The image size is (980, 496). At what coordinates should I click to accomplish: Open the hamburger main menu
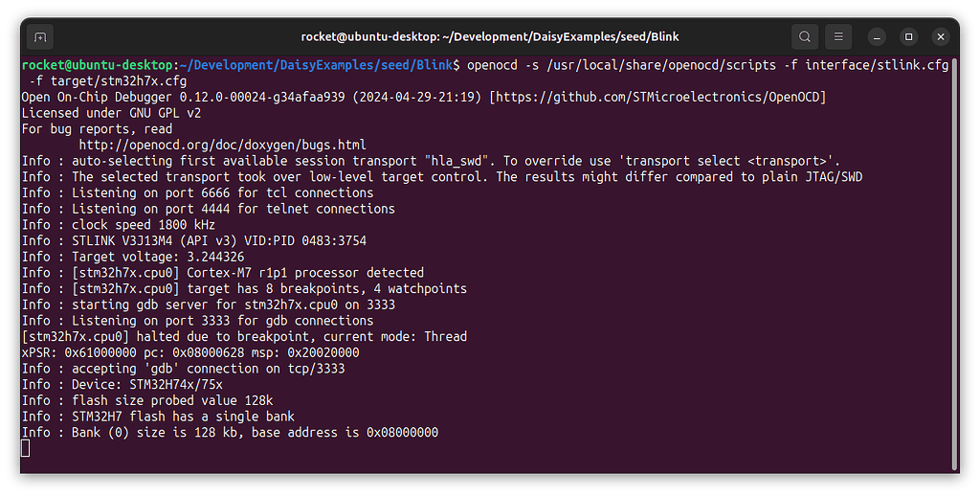(x=838, y=37)
